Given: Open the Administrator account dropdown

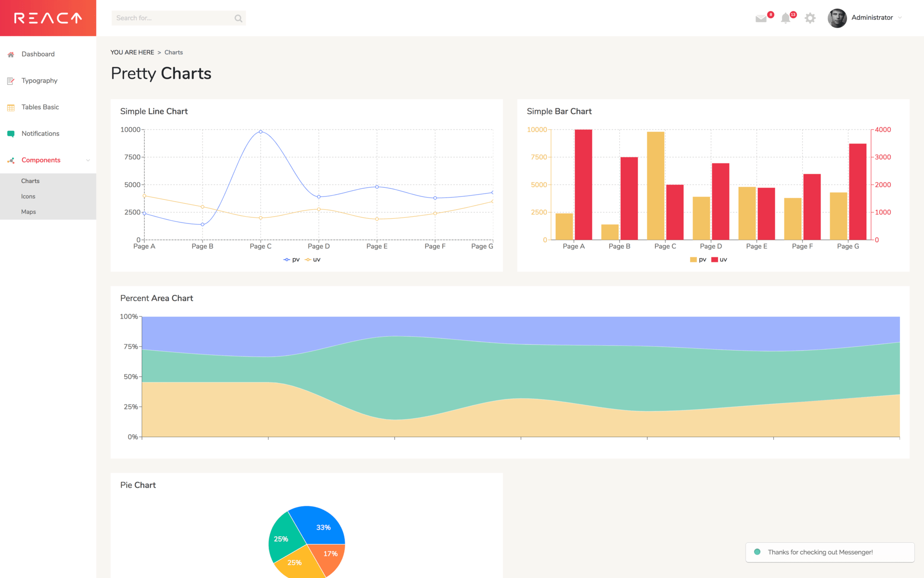Looking at the screenshot, I should click(872, 17).
